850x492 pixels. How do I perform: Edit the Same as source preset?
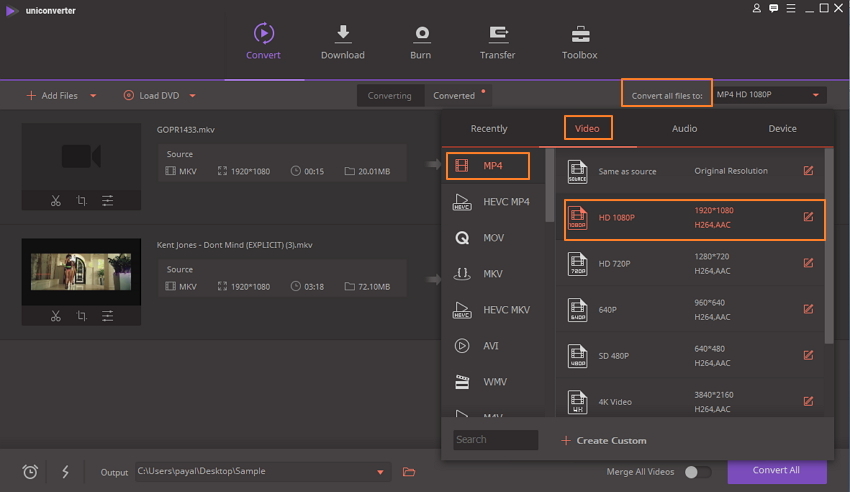808,171
